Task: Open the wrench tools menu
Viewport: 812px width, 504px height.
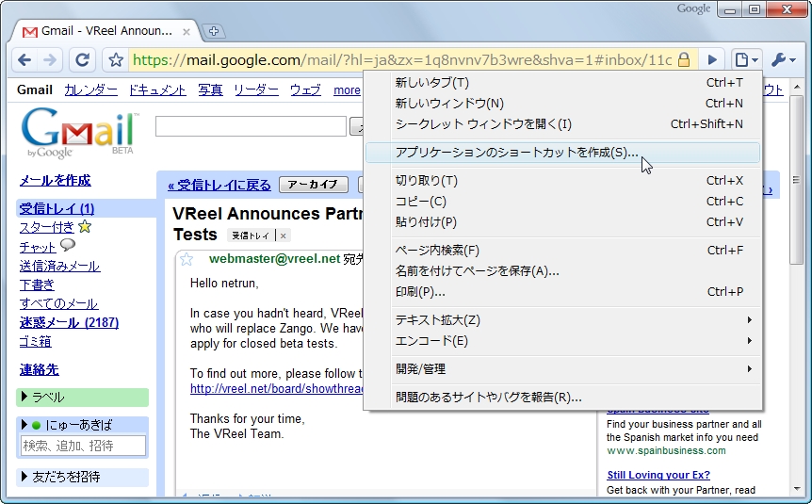Action: click(x=783, y=60)
